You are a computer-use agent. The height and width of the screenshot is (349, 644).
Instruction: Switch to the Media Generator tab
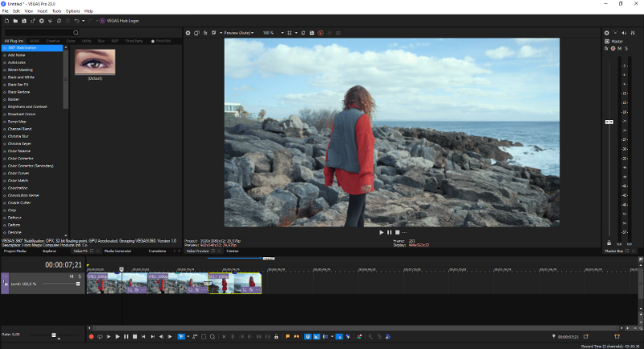tap(119, 251)
